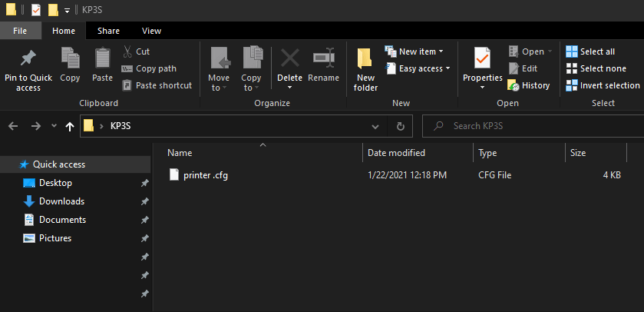Open the Easy access dropdown
Image resolution: width=644 pixels, height=312 pixels.
[x=447, y=68]
